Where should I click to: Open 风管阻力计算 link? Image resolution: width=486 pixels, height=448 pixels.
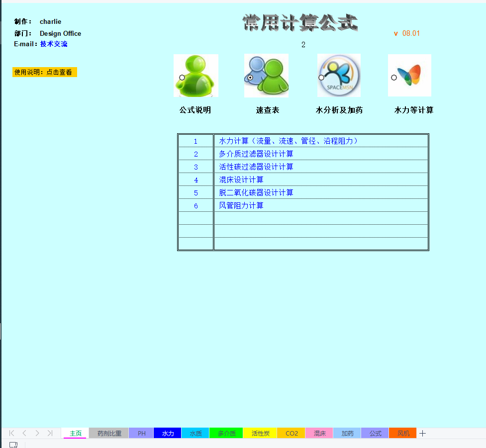(x=241, y=206)
